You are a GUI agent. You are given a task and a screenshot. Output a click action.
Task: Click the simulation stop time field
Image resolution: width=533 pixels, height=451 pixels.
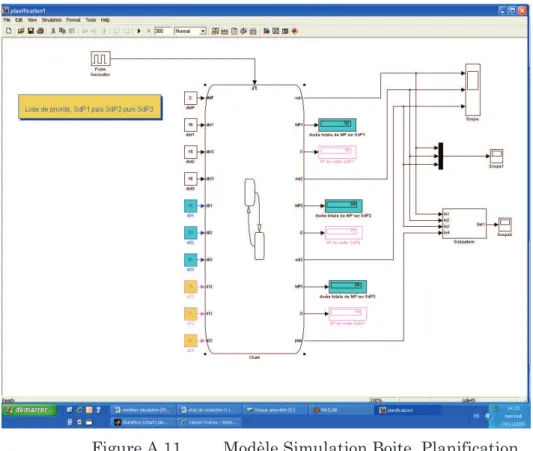click(x=162, y=31)
